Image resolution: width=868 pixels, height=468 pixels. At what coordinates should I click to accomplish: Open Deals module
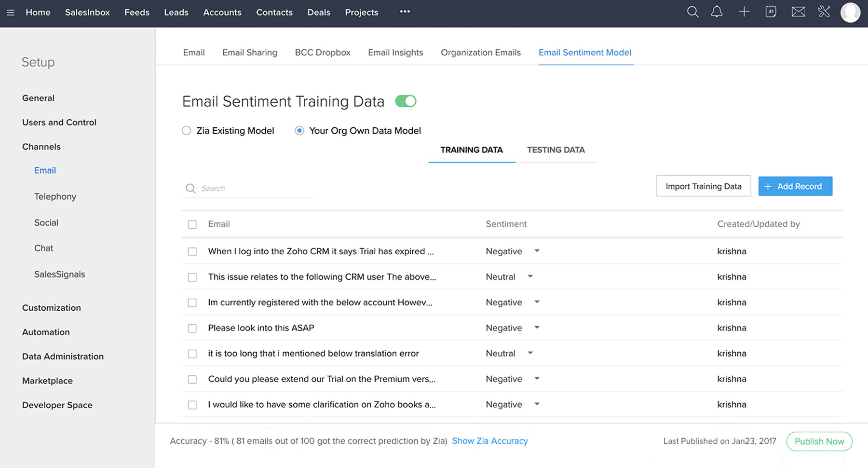click(x=319, y=13)
